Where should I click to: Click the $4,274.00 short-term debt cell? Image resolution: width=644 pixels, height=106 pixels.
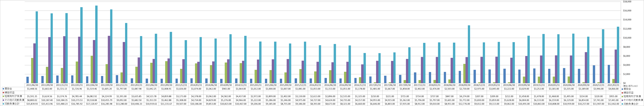tap(465, 96)
